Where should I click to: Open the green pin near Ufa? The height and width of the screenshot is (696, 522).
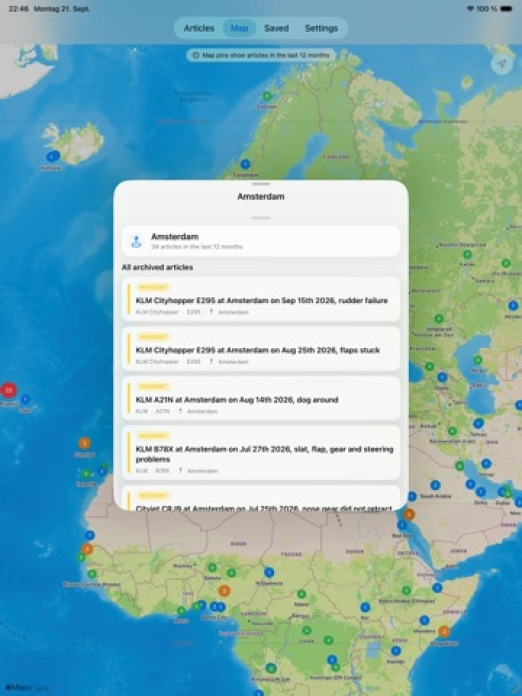(506, 263)
